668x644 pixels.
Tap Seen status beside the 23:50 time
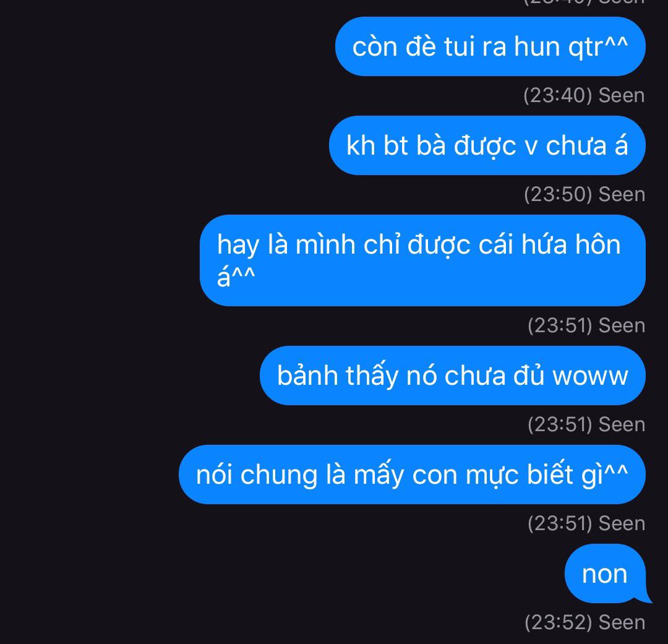[x=622, y=194]
